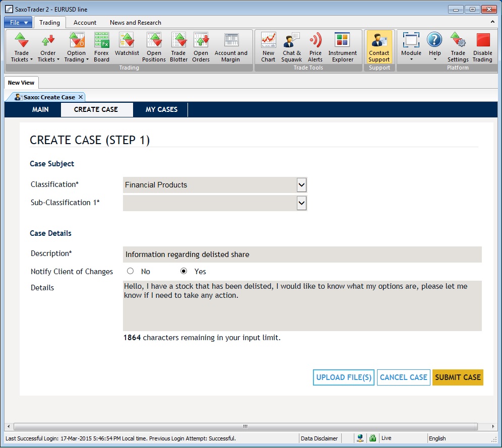This screenshot has width=502, height=448.
Task: Click the CANCEL CASE button
Action: (403, 377)
